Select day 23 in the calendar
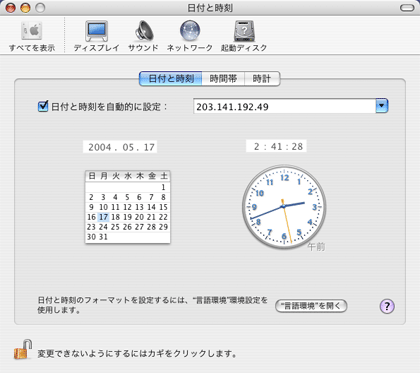This screenshot has width=420, height=373. [x=91, y=227]
